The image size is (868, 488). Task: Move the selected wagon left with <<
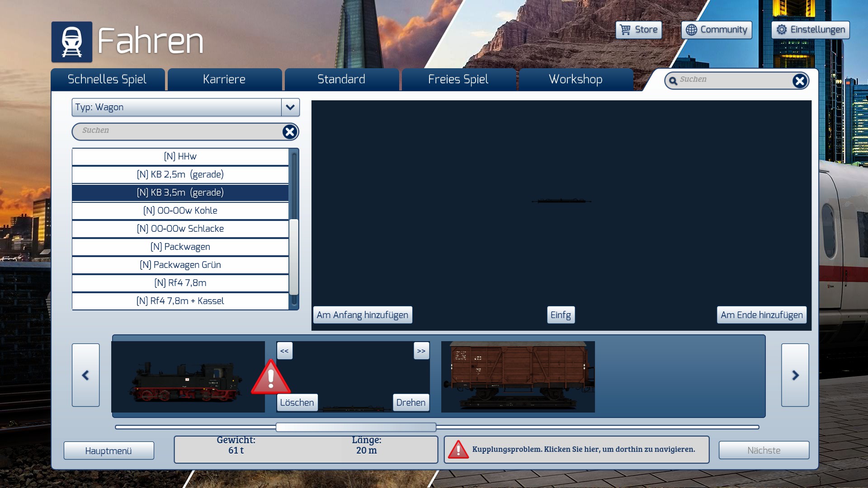point(284,351)
